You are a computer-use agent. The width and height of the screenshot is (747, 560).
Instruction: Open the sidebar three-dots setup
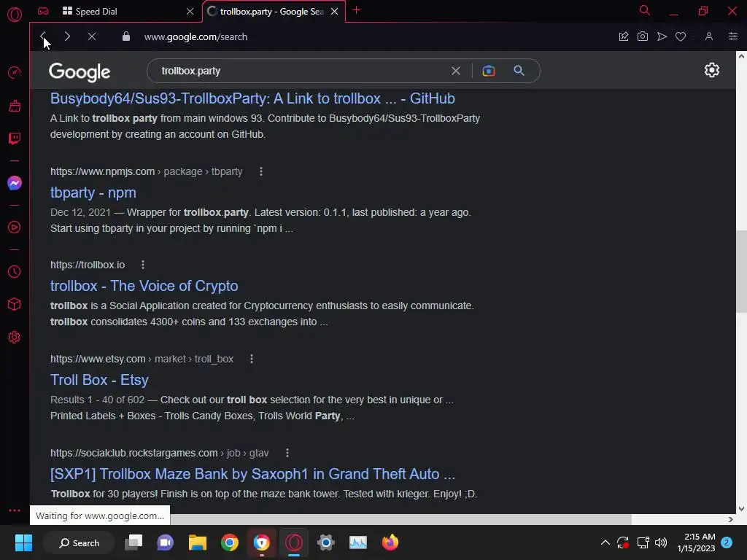click(15, 510)
